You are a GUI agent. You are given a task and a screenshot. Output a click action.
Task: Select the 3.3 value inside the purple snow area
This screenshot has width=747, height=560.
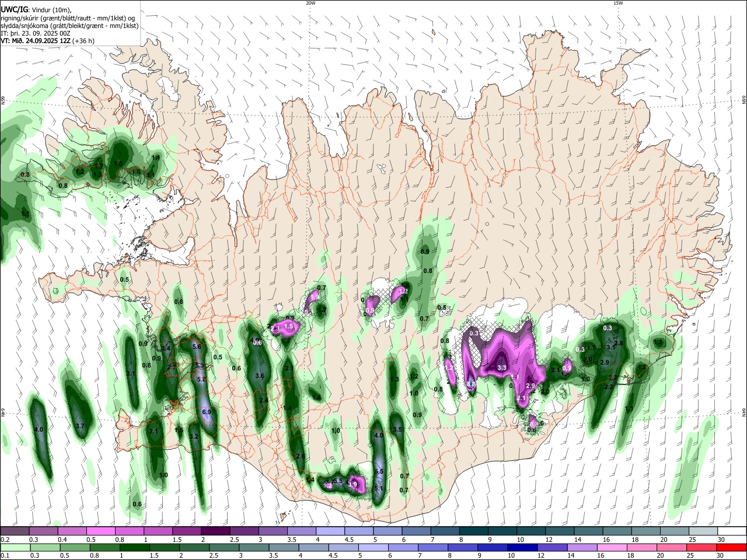click(x=502, y=367)
